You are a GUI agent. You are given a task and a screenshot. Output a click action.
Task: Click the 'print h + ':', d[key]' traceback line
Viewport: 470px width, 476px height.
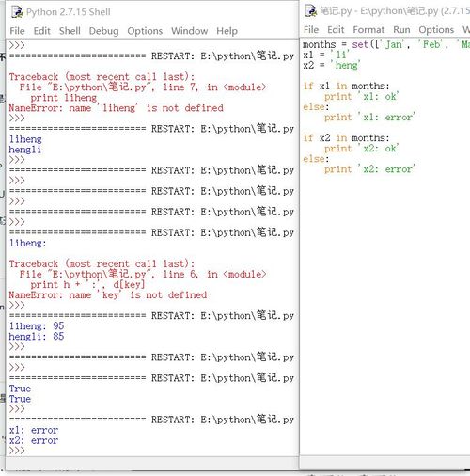pyautogui.click(x=87, y=285)
